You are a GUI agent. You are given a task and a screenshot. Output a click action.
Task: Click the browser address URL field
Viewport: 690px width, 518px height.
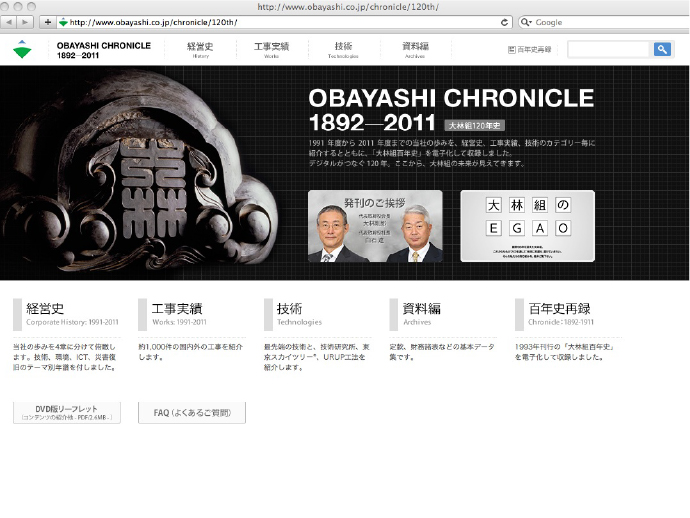click(284, 22)
